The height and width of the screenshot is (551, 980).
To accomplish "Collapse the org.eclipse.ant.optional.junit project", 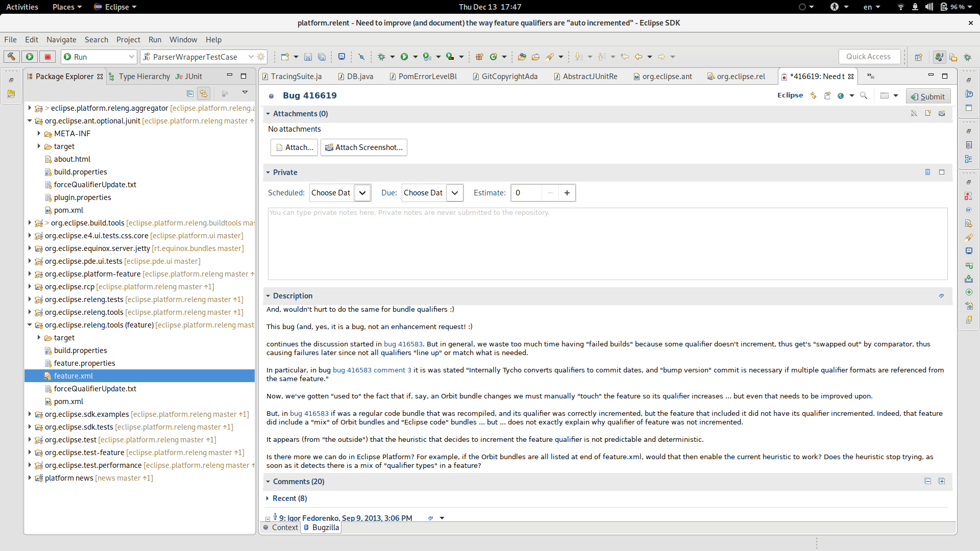I will tap(30, 120).
